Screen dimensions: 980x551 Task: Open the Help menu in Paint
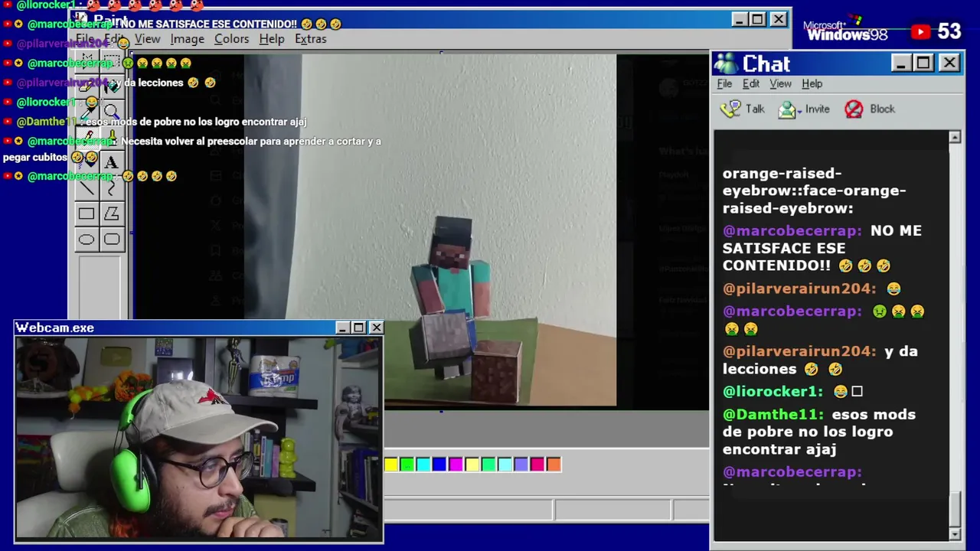pos(271,39)
